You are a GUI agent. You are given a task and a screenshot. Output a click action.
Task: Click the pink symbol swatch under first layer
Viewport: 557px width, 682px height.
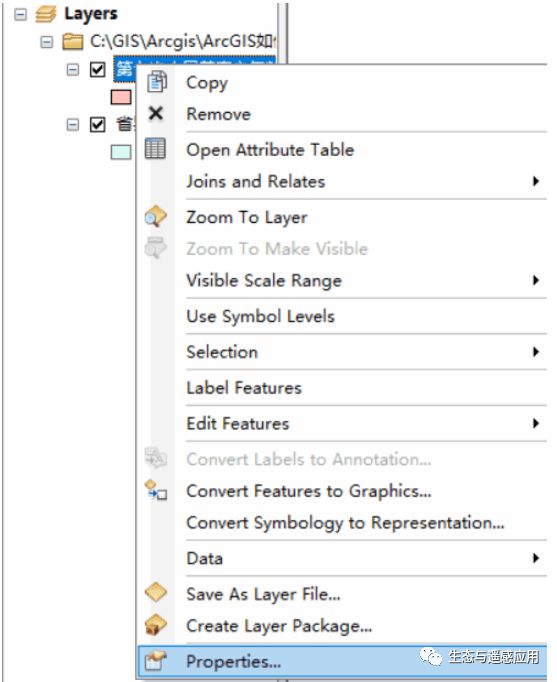pos(121,97)
